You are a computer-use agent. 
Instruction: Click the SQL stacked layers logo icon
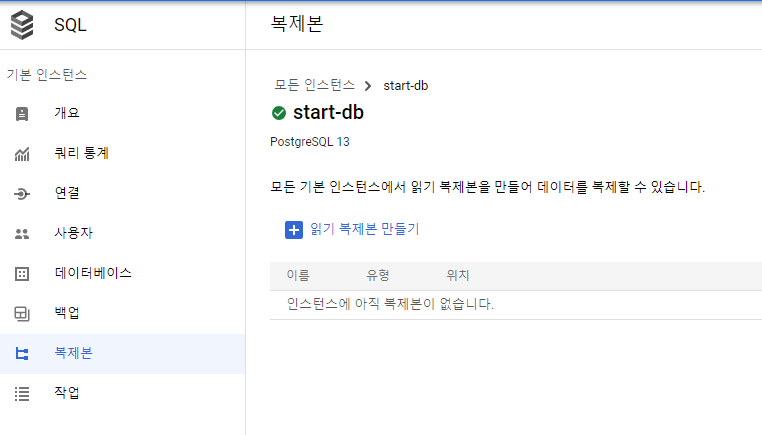point(22,24)
